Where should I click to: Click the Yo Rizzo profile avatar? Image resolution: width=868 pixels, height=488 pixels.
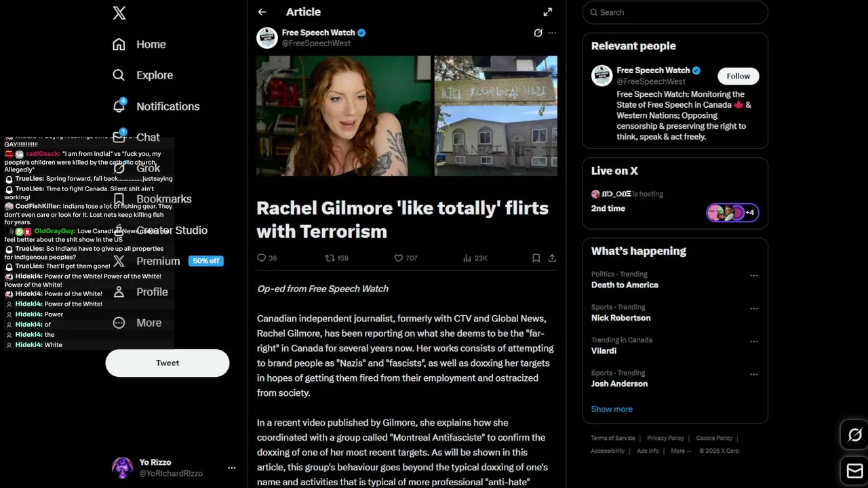click(123, 468)
